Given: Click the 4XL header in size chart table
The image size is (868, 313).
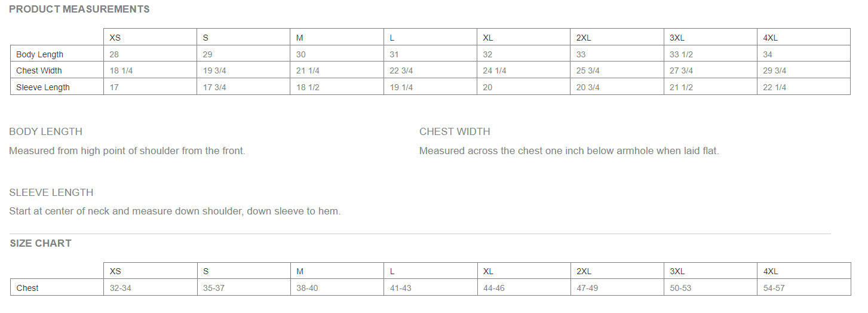Looking at the screenshot, I should [771, 271].
